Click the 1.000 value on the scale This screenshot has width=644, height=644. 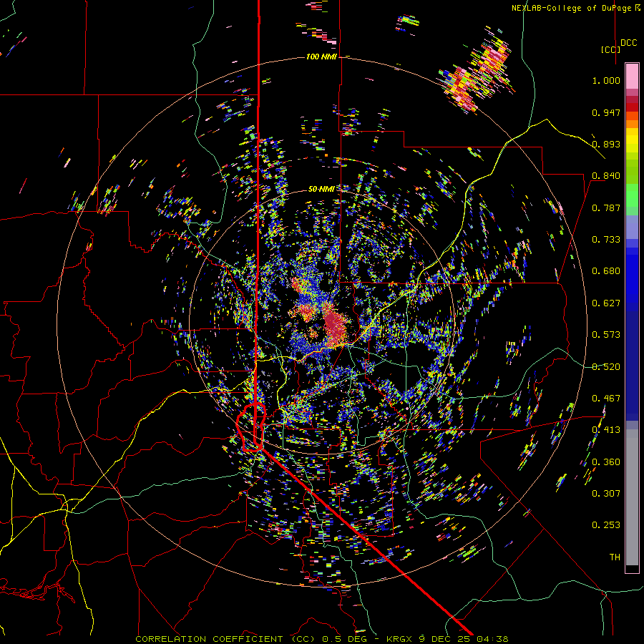[606, 80]
